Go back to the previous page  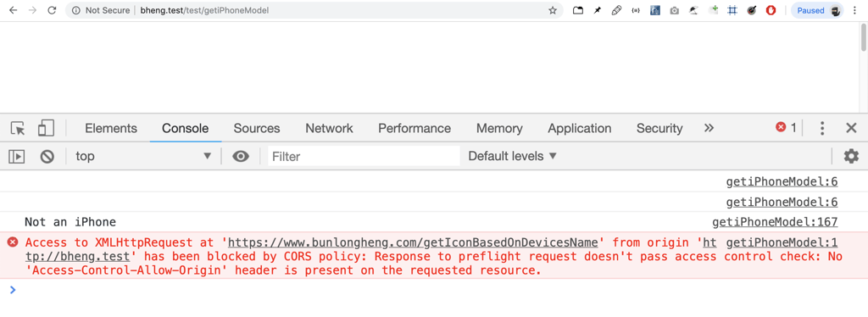pos(13,10)
